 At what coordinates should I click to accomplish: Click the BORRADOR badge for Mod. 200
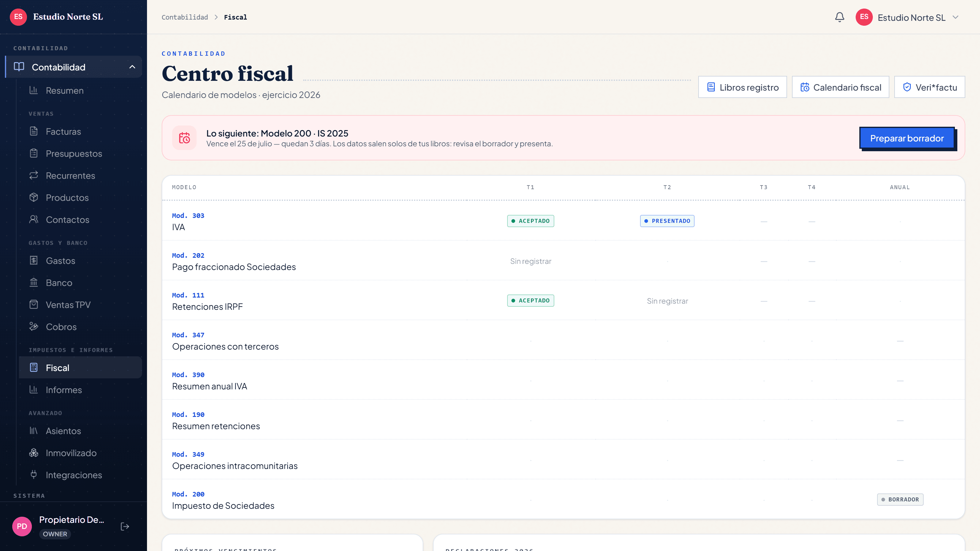pos(900,499)
